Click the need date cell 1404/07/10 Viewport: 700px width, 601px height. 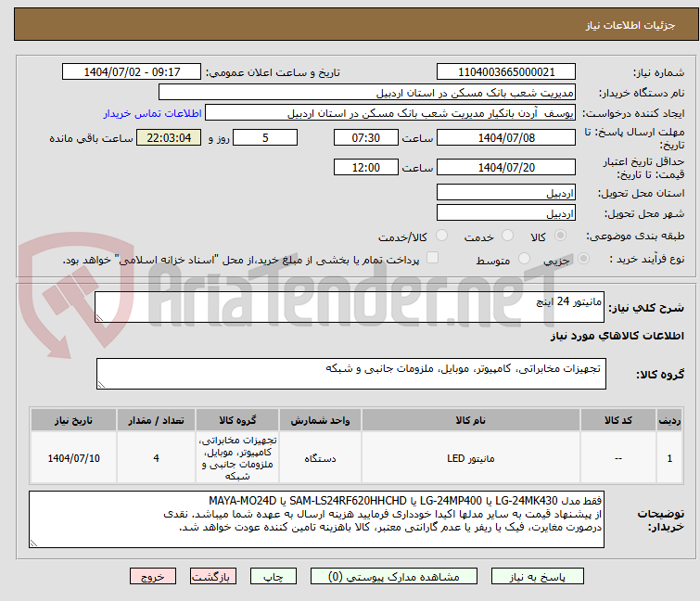73,458
